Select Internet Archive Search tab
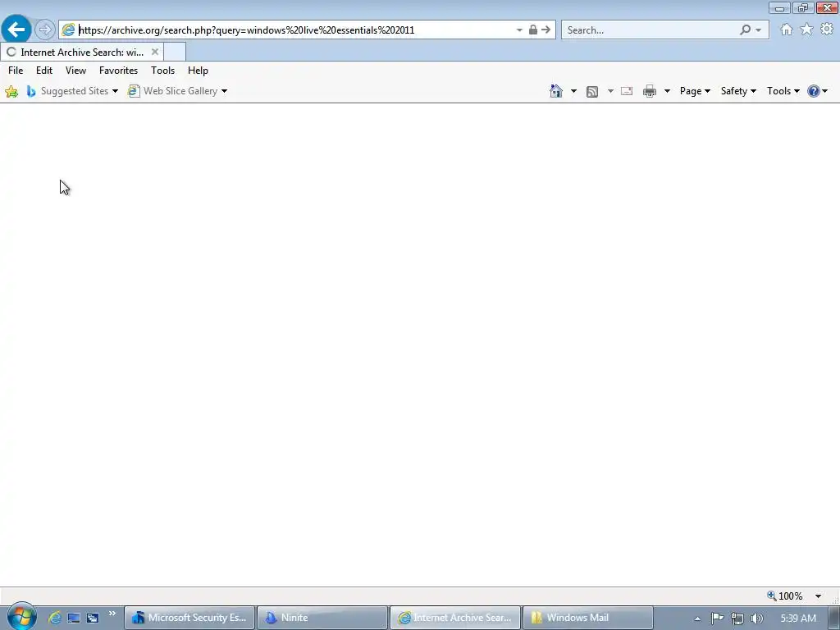The height and width of the screenshot is (630, 840). pos(82,52)
